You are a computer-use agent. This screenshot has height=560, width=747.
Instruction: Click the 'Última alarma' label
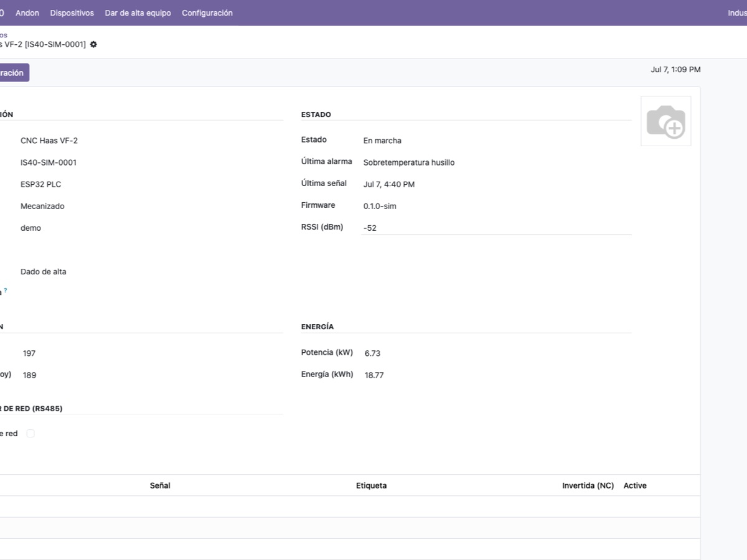tap(326, 161)
